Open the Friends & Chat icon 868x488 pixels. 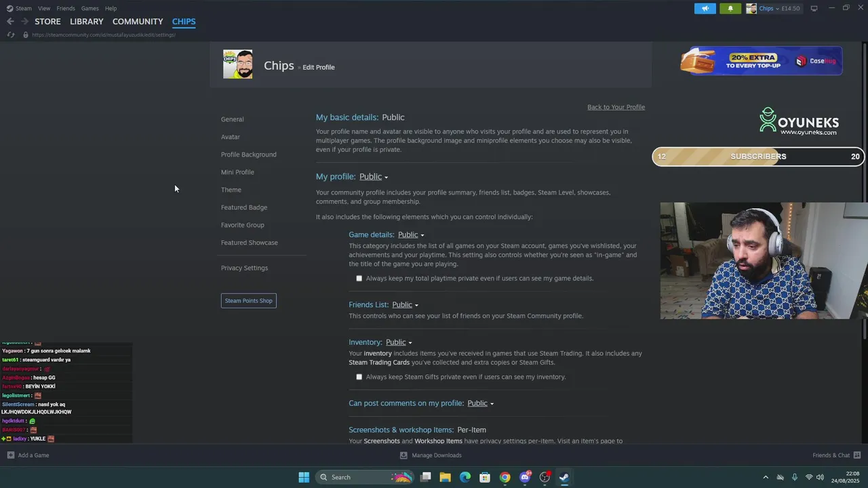857,455
